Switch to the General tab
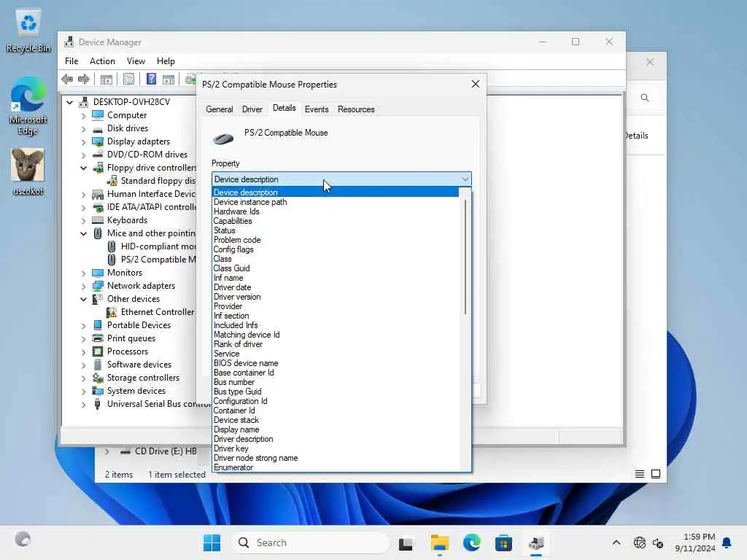747x560 pixels. click(x=219, y=109)
